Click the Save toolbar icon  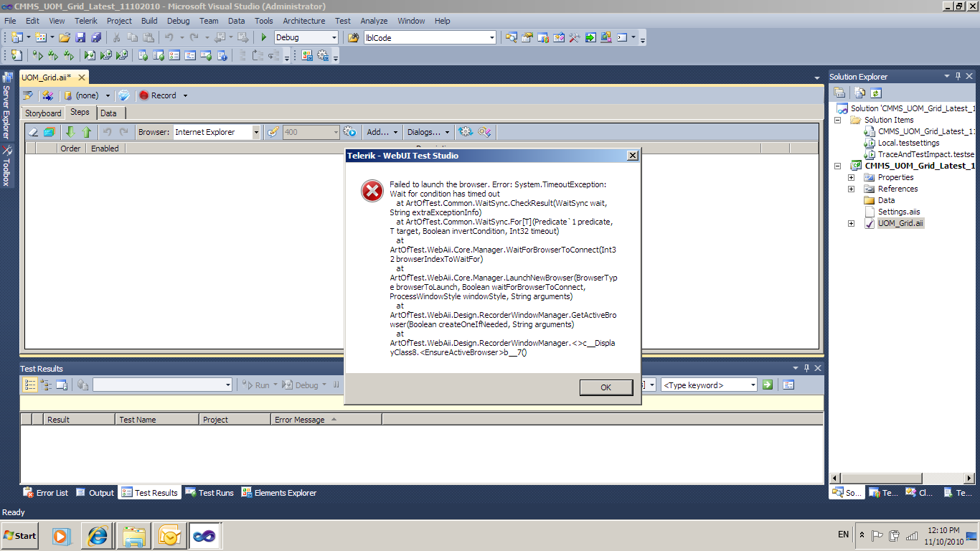point(80,37)
